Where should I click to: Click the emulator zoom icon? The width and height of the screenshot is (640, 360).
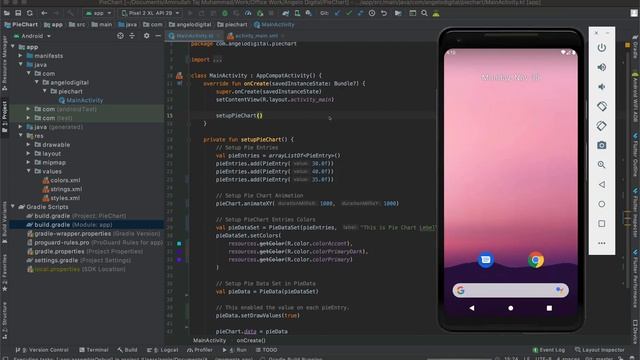point(602,165)
